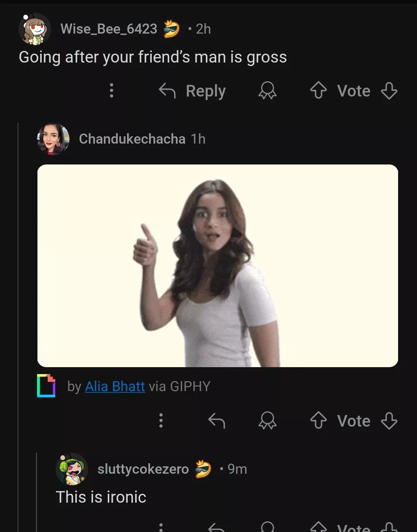Upvote Chandukechacha's GIF comment
Image resolution: width=417 pixels, height=532 pixels.
(x=319, y=420)
